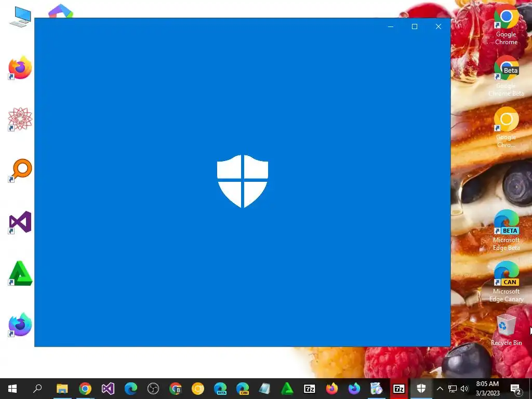Click the Windows Security shield taskbar icon
Image resolution: width=532 pixels, height=399 pixels.
(421, 389)
